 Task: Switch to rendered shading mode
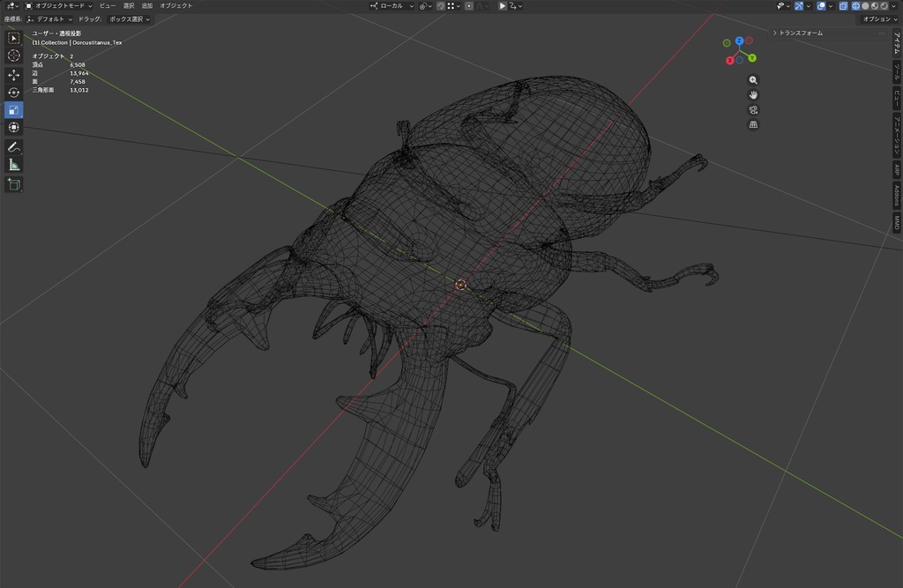click(884, 6)
